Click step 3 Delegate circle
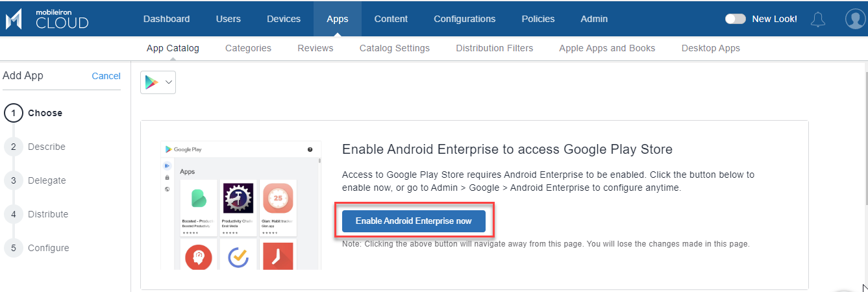868x292 pixels. click(14, 180)
